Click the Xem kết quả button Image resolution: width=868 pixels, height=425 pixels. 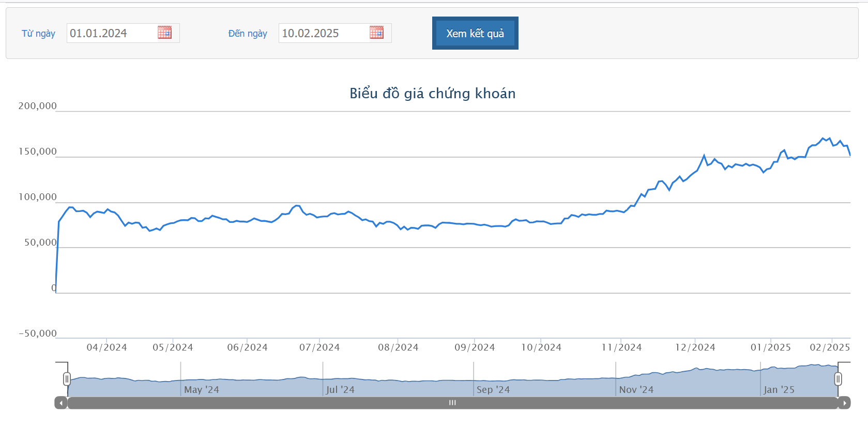(475, 33)
